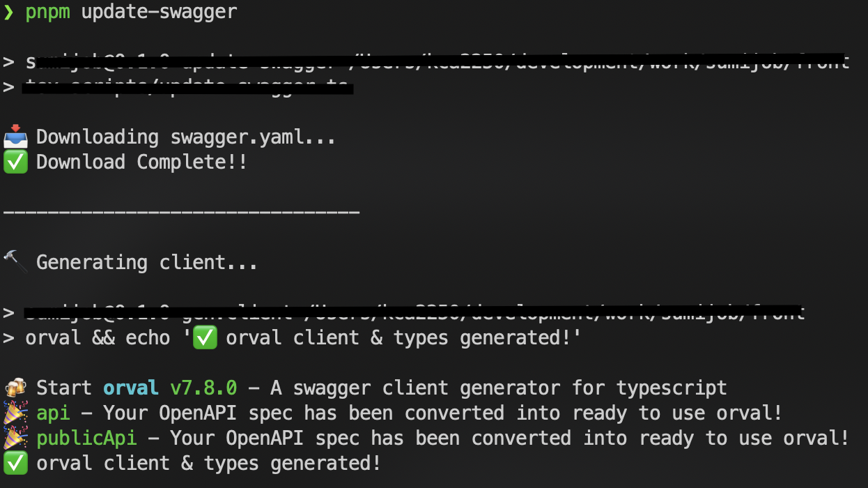Click the dashed separator line
Viewport: 868px width, 488px height.
click(181, 212)
